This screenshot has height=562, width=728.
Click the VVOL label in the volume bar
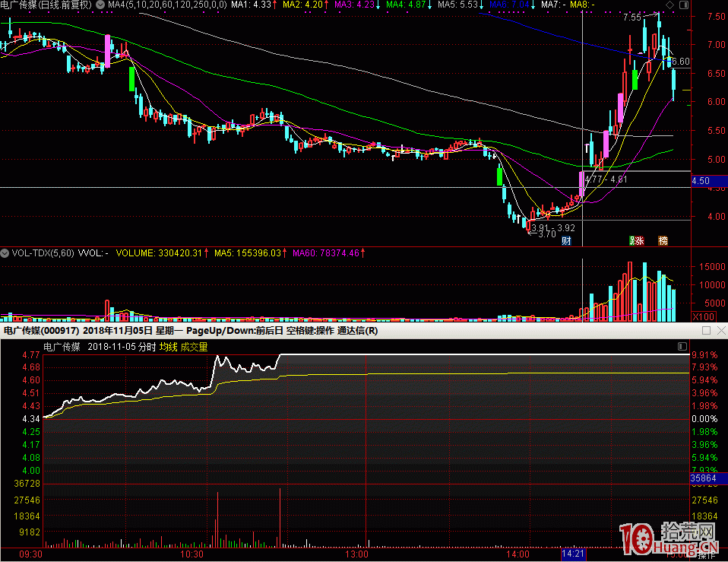coord(93,253)
